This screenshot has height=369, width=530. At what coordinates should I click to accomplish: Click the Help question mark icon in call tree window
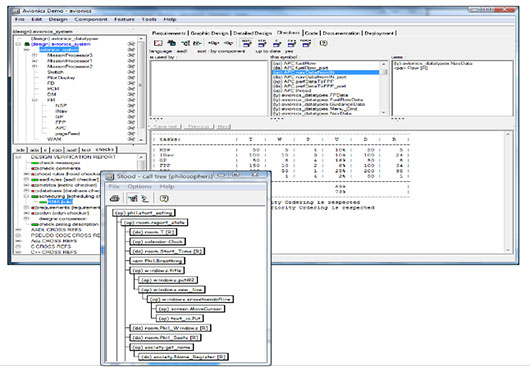pos(164,199)
